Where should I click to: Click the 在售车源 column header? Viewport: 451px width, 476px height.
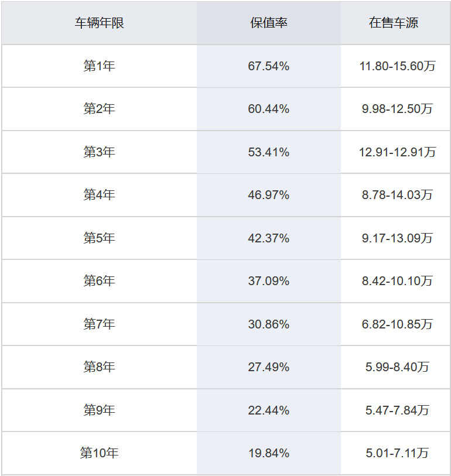coord(393,23)
